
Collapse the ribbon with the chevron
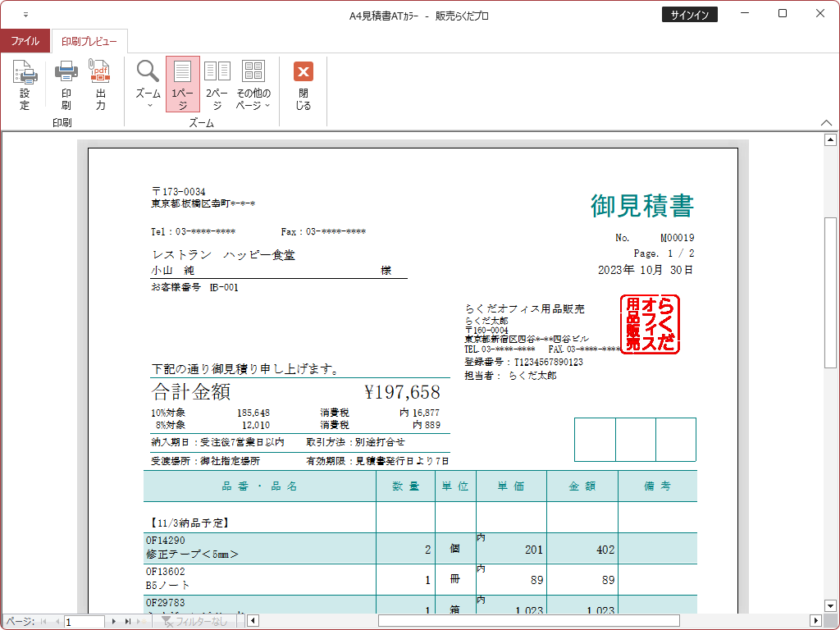(x=826, y=123)
